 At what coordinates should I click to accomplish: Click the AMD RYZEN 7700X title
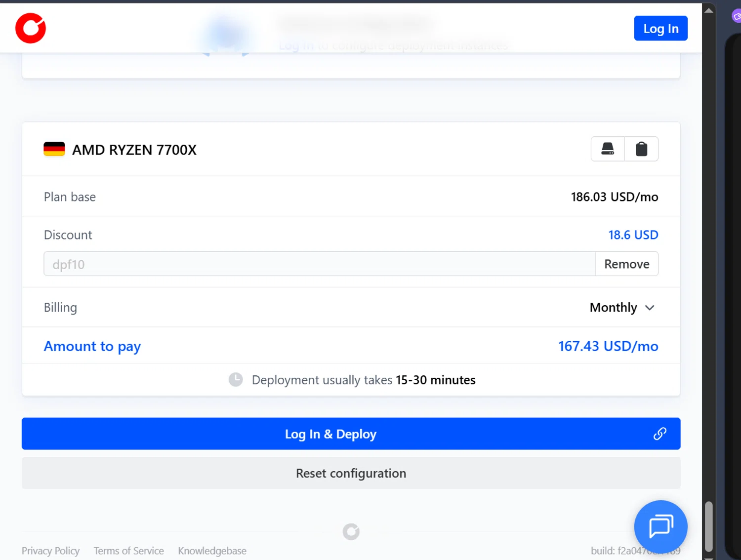(134, 150)
